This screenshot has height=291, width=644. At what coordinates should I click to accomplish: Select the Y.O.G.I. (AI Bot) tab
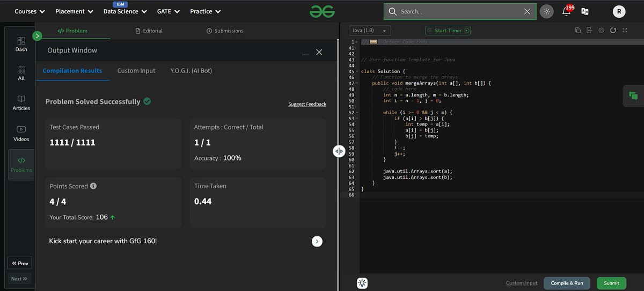[x=191, y=71]
